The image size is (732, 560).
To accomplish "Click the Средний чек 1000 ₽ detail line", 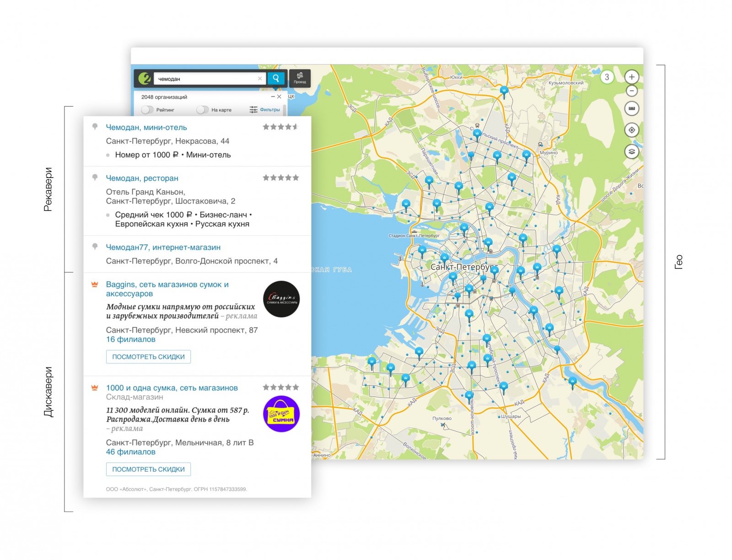I will point(183,219).
